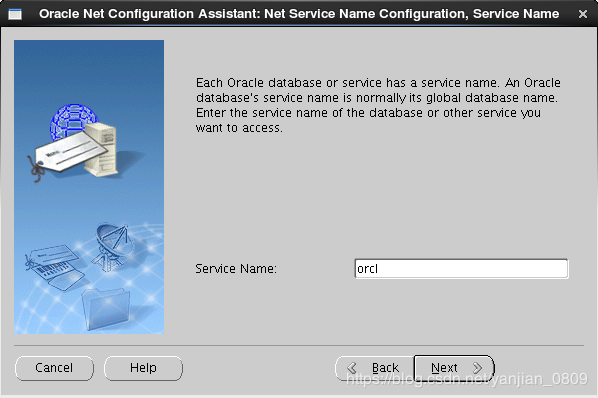Click the left arrow on Back button
598x398 pixels.
pos(352,368)
